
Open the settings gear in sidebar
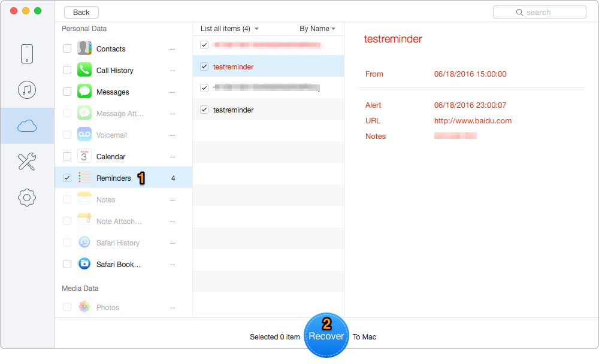click(x=27, y=198)
